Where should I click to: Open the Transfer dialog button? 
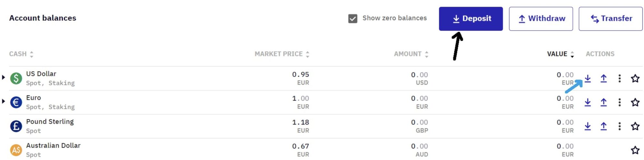[x=611, y=19]
